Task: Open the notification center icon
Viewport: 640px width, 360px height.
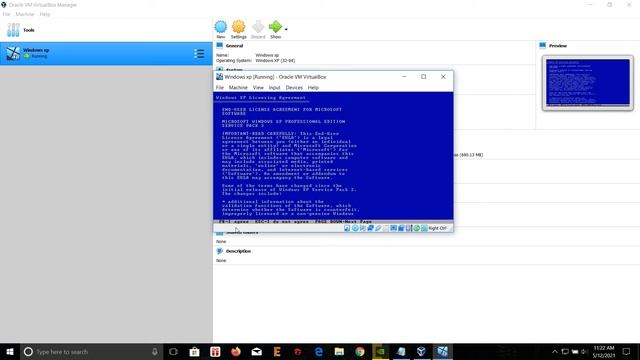Action: click(626, 351)
